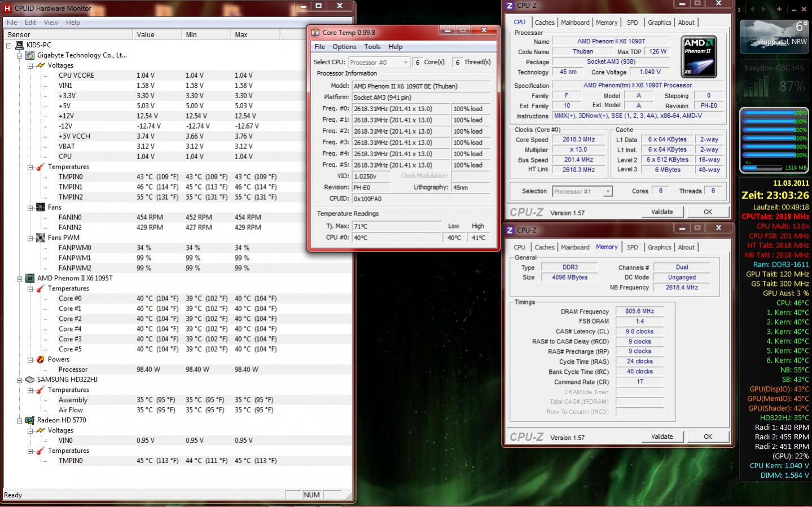Click OK button in CPU-Z Memory window

pos(708,437)
